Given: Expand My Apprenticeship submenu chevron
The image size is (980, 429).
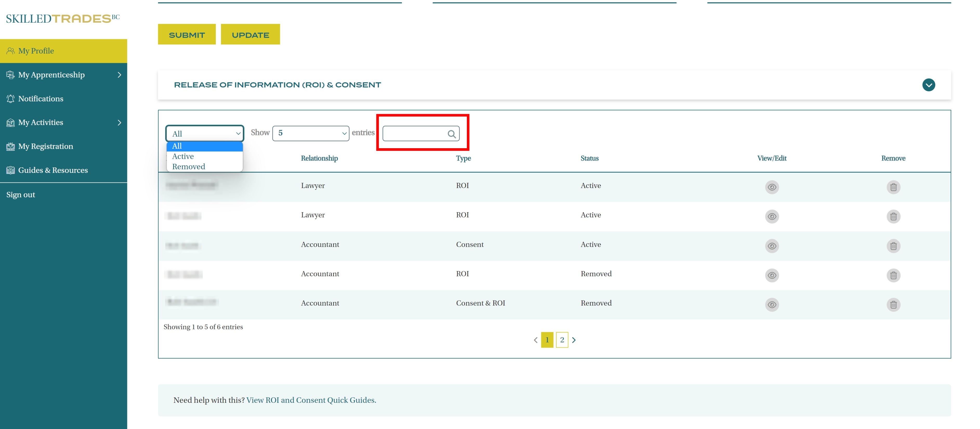Looking at the screenshot, I should pyautogui.click(x=119, y=75).
